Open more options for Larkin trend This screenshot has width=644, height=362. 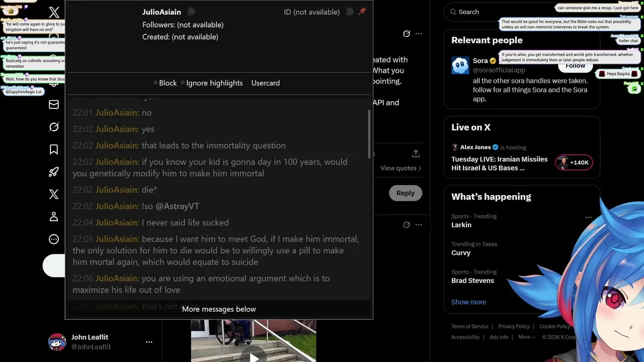coord(589,218)
